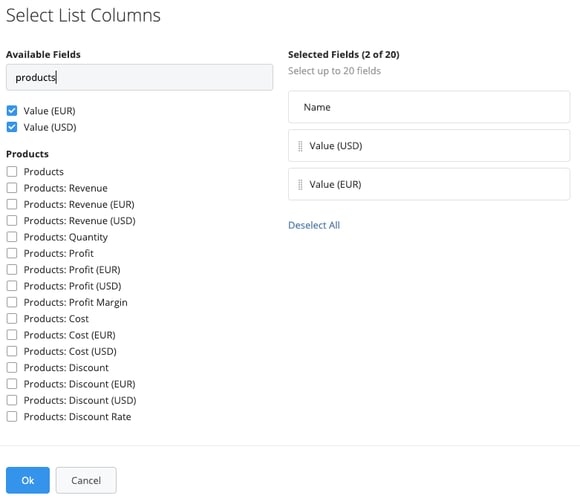Tick Products: Revenue (EUR) checkbox
580x504 pixels.
(12, 204)
